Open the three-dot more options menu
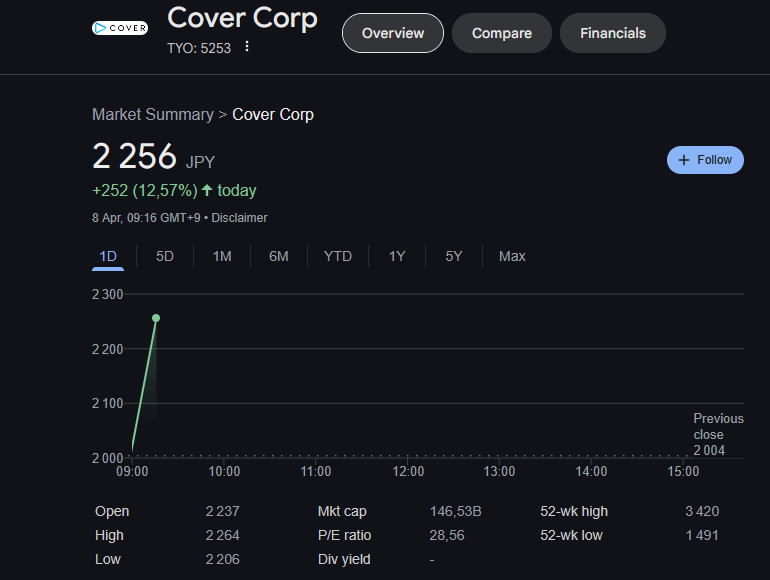 point(247,47)
